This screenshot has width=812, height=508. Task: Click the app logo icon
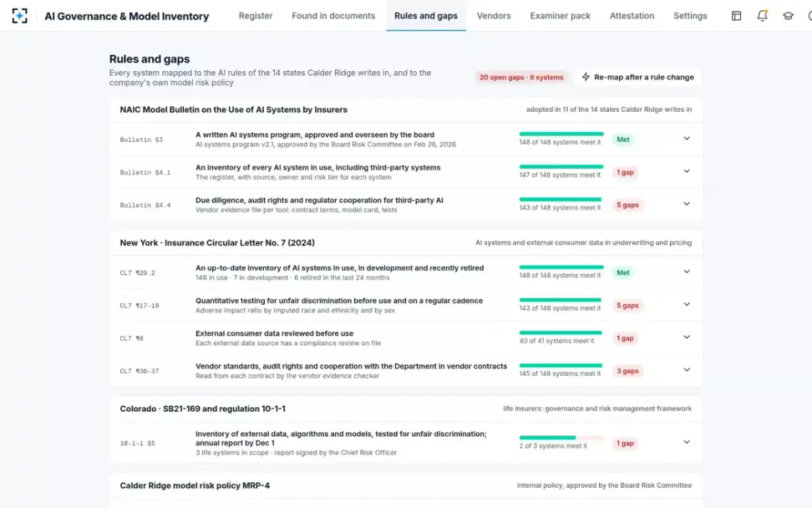pos(20,16)
